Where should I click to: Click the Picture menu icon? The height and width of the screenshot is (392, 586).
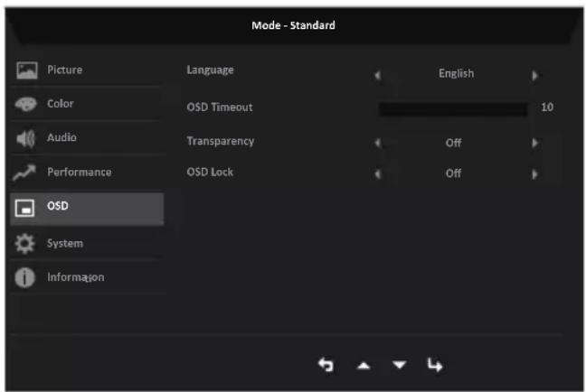point(27,70)
